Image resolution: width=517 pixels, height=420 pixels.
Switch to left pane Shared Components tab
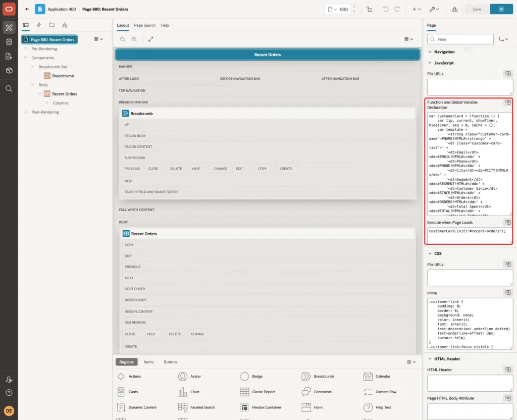point(65,25)
